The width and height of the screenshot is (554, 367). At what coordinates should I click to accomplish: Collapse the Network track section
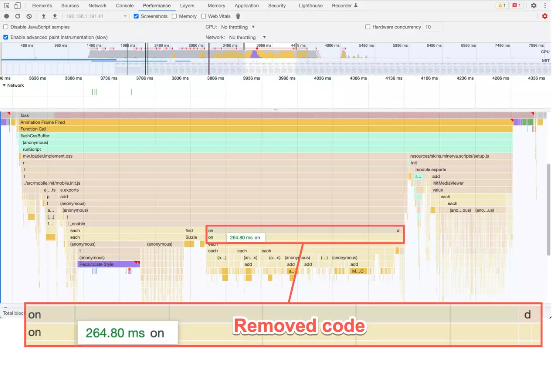click(4, 85)
